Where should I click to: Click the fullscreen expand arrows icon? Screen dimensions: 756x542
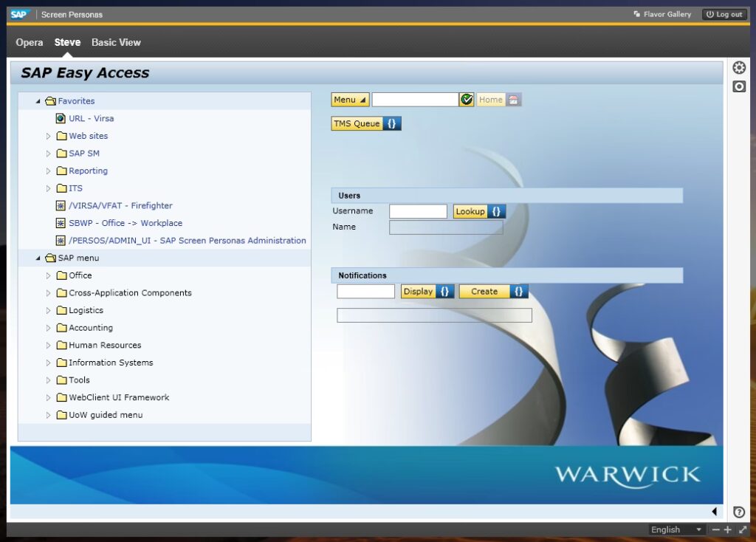[743, 529]
